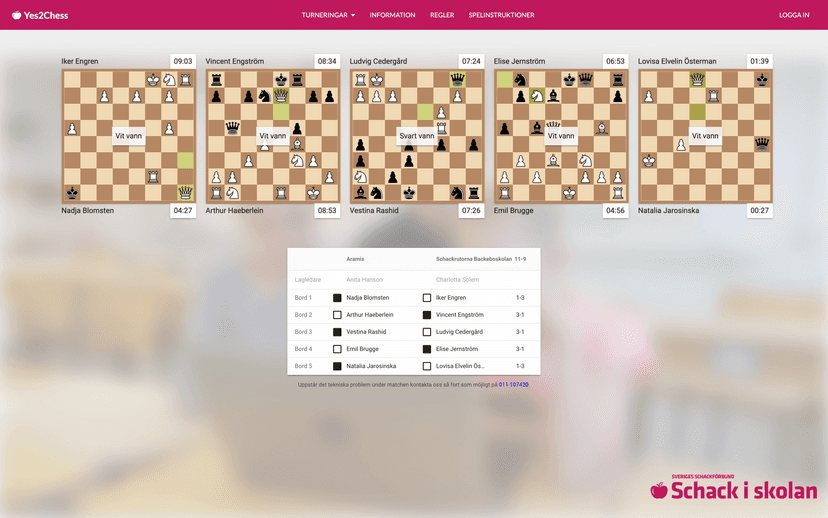The width and height of the screenshot is (828, 518).
Task: Go to Spelinstruktioner in the navigation
Action: (x=501, y=15)
